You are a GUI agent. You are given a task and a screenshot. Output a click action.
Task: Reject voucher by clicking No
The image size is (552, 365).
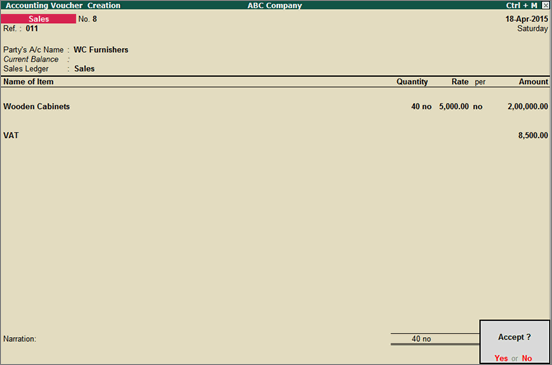pos(527,358)
